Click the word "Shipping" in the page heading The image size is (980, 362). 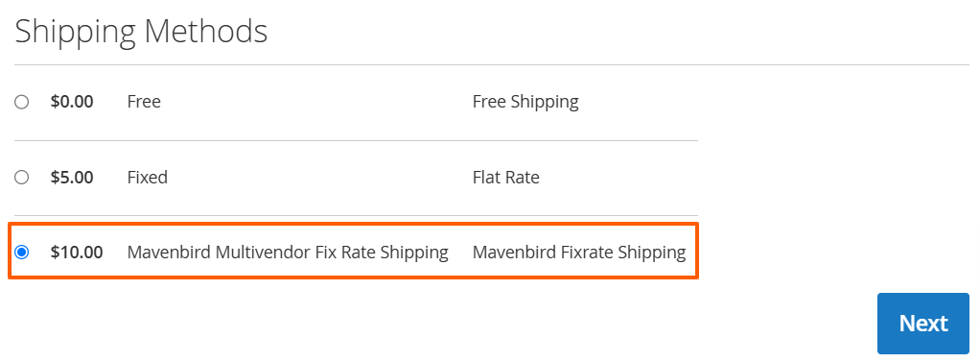(75, 32)
